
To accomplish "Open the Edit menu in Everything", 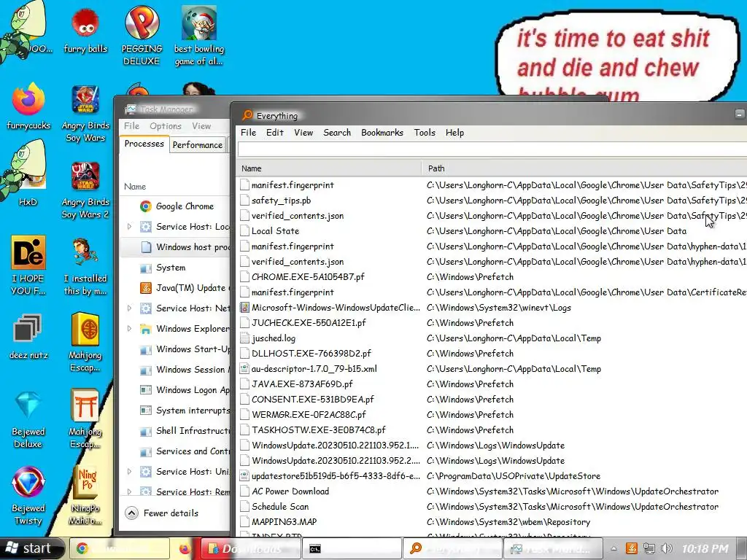I will coord(275,133).
